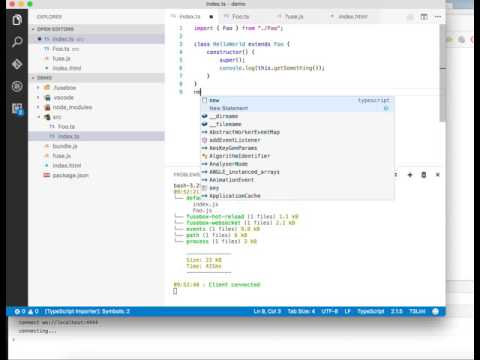Expand the .fusebox folder
Viewport: 480px width, 360px height.
pyautogui.click(x=38, y=88)
